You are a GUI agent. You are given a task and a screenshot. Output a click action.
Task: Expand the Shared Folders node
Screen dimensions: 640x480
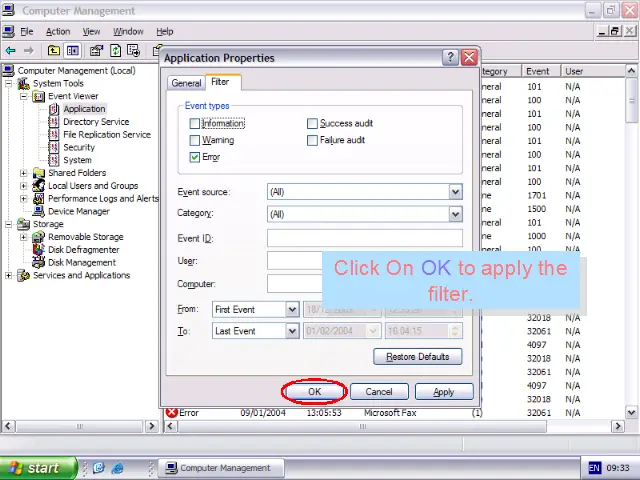(x=24, y=173)
